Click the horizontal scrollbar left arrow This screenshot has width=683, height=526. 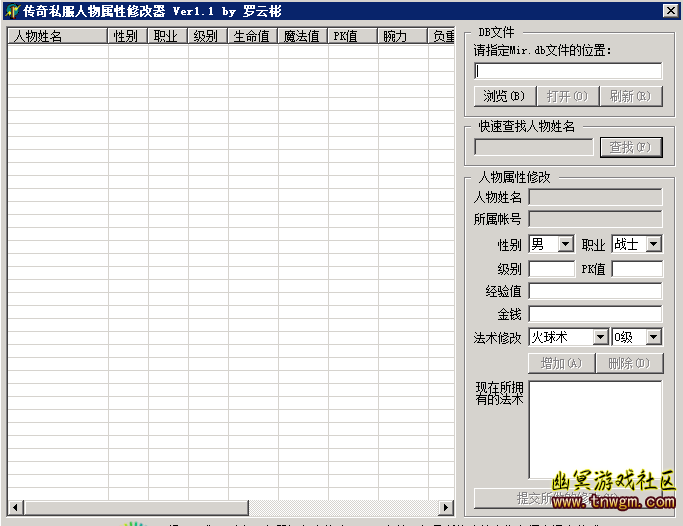16,507
